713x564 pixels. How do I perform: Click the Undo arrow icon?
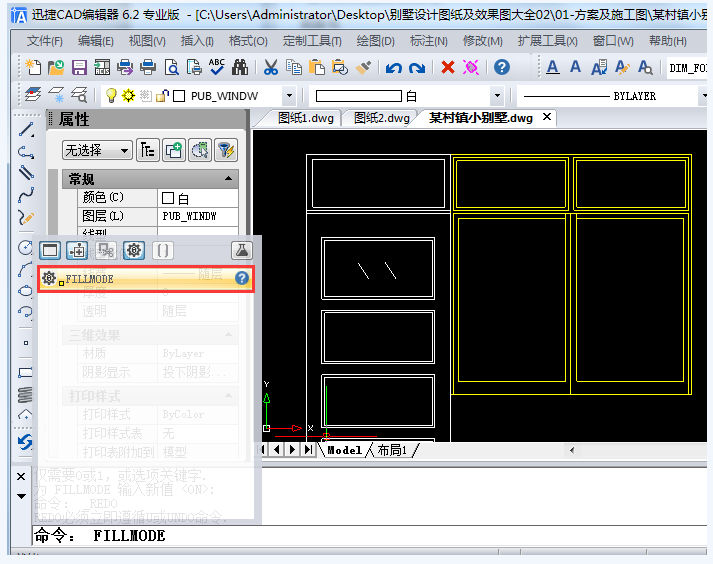tap(394, 67)
